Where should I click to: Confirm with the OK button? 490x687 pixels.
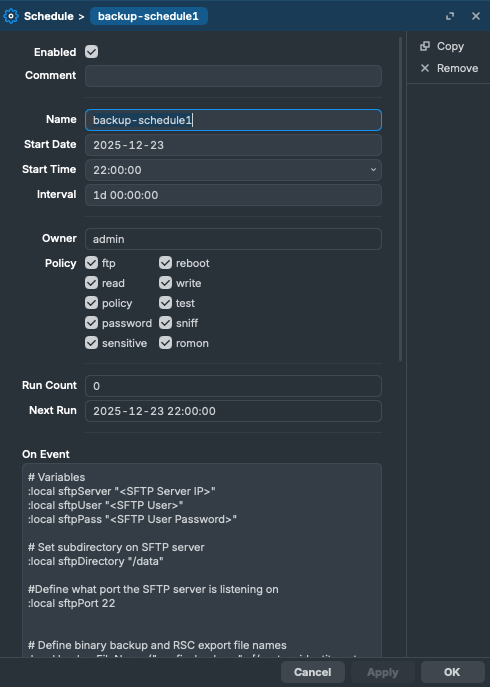coord(452,672)
